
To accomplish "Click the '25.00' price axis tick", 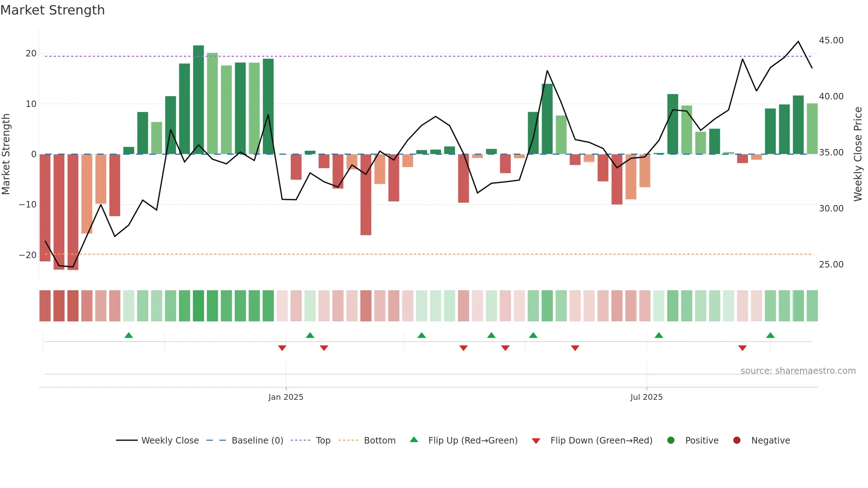I will 831,265.
